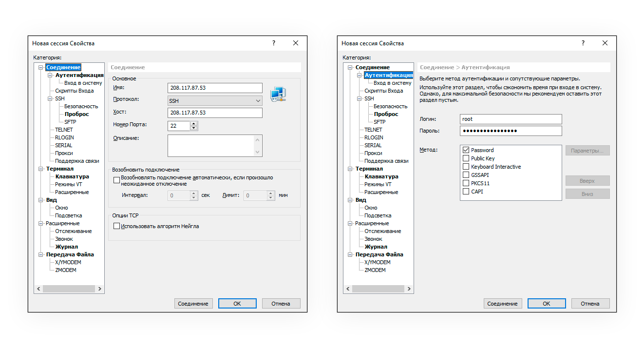Select Прокси in the connection dialog tree
The width and height of the screenshot is (644, 348).
[64, 154]
